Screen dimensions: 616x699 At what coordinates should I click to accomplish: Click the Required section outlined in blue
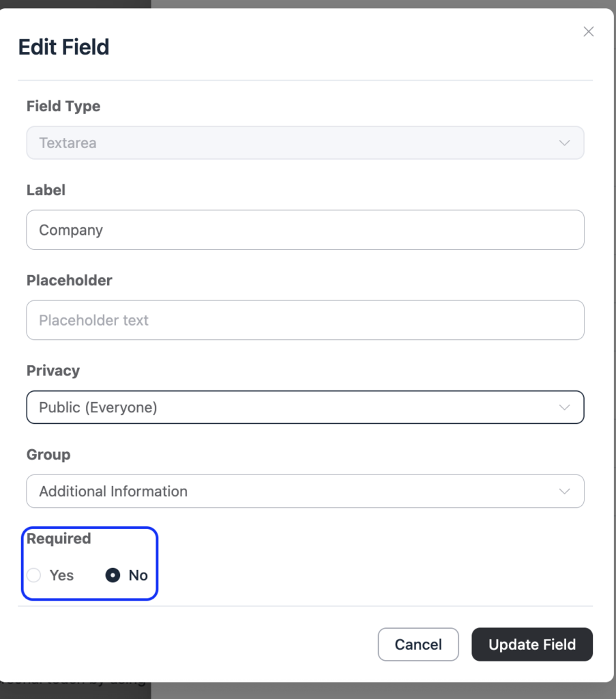click(89, 563)
